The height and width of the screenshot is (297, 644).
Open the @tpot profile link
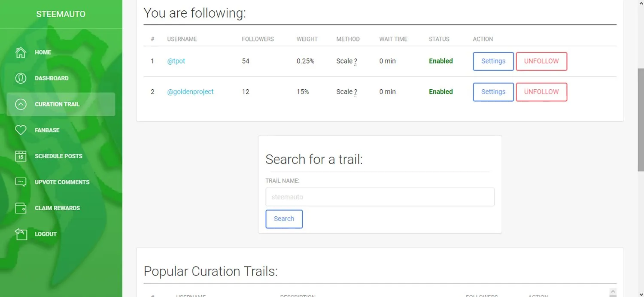point(176,61)
